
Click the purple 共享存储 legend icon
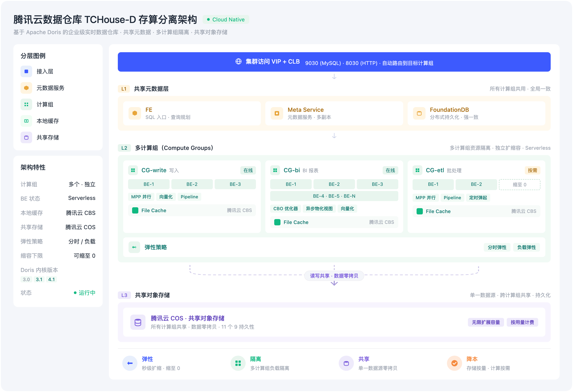pos(26,138)
